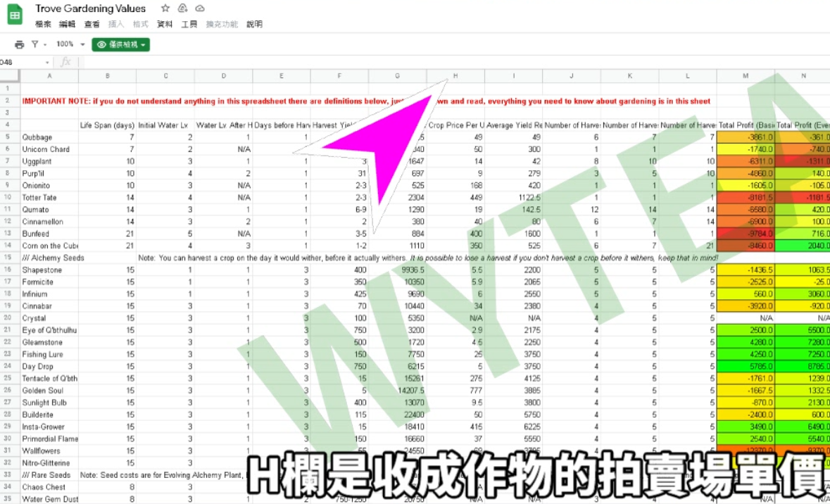Click the 777 crop price cell
830x504 pixels.
455,391
